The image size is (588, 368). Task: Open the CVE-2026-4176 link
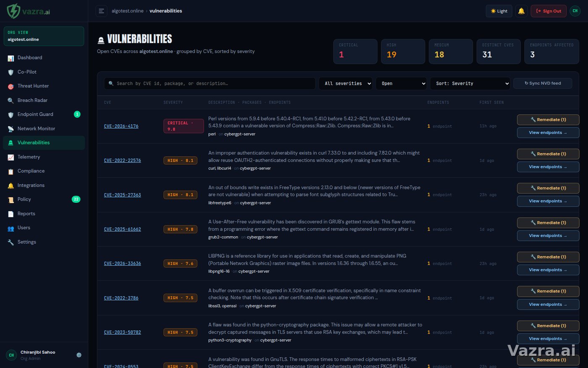(x=121, y=126)
